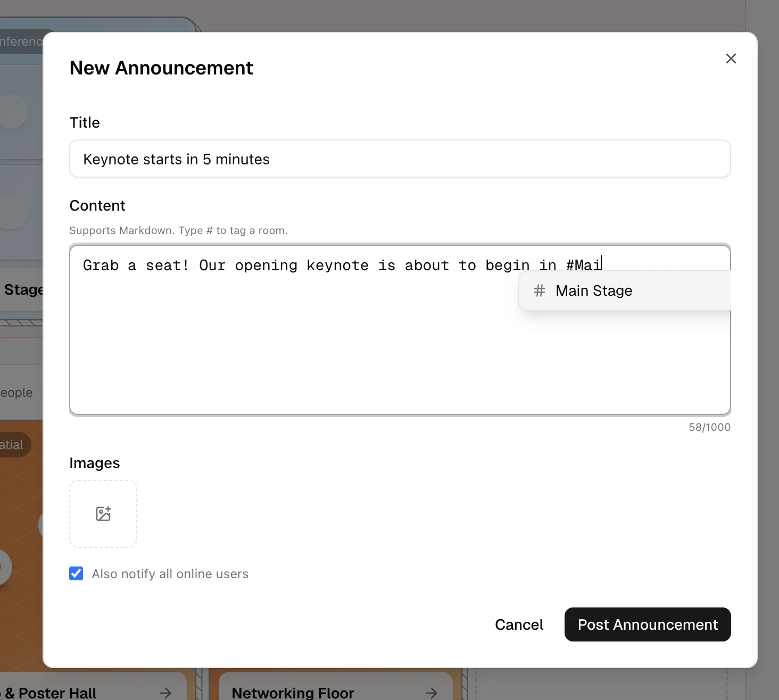Click the Also notify all online users label
The image size is (779, 700).
point(170,574)
